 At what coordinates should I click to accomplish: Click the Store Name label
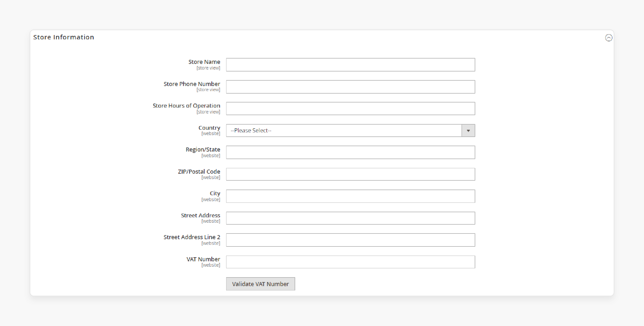tap(204, 62)
